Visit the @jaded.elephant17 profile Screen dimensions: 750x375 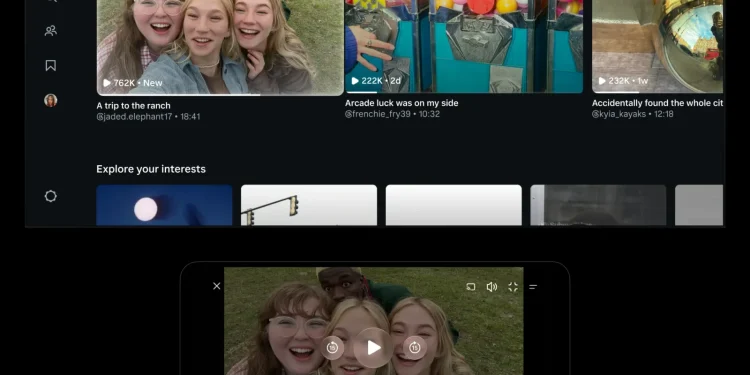pyautogui.click(x=134, y=117)
